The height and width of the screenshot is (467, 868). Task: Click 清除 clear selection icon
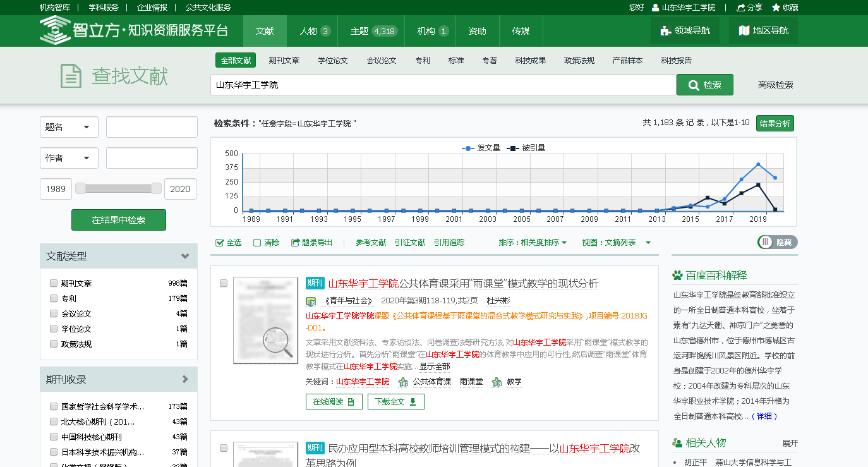pyautogui.click(x=257, y=243)
